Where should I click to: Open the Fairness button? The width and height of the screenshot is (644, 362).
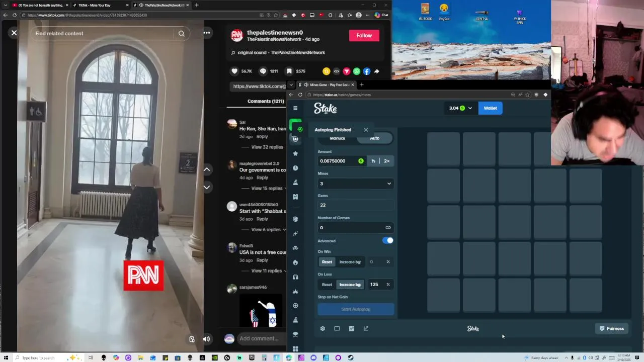click(612, 329)
